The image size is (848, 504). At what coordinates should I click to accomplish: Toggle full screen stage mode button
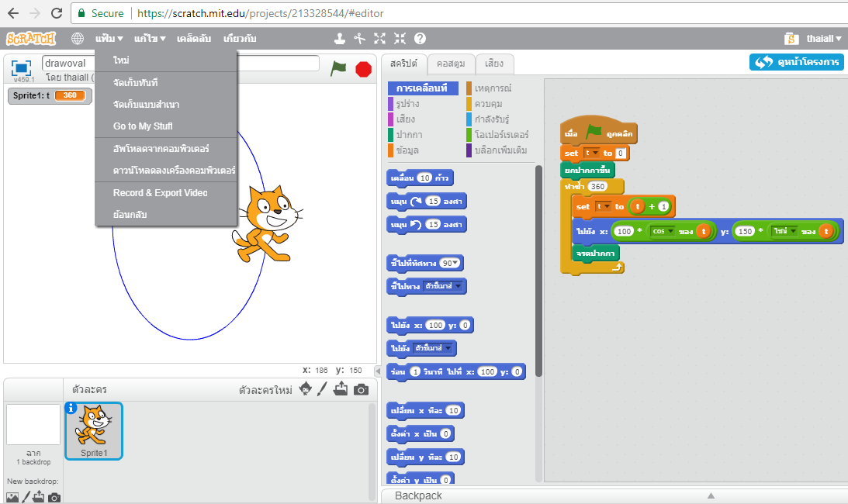click(x=21, y=67)
